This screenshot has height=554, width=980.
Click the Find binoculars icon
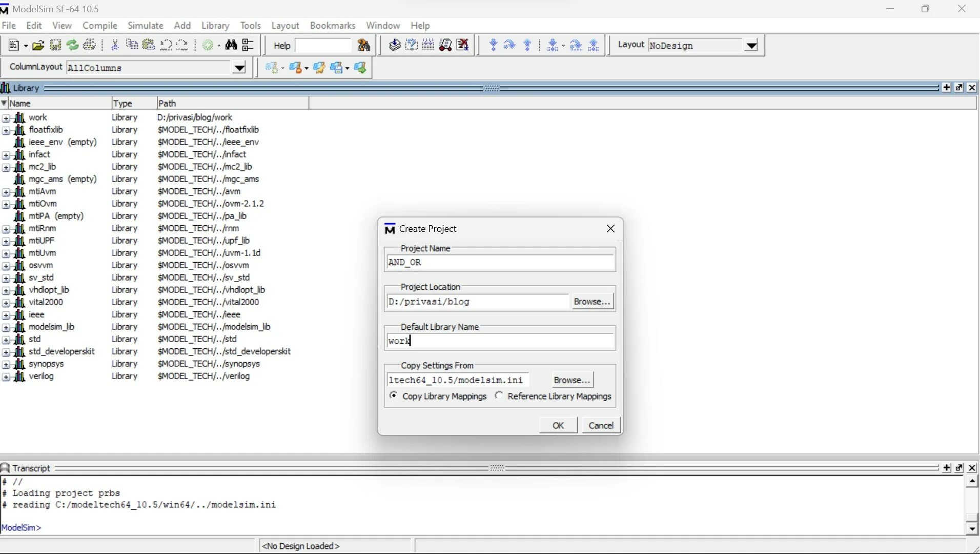(x=231, y=45)
